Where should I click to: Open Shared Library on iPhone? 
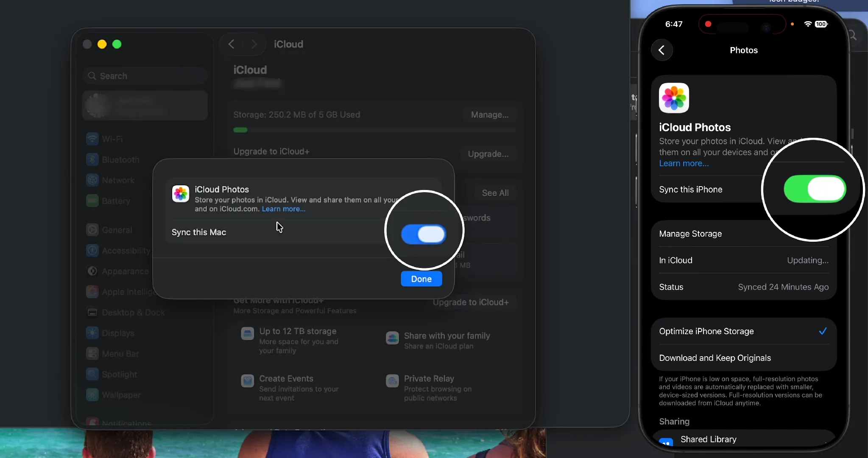click(x=743, y=439)
